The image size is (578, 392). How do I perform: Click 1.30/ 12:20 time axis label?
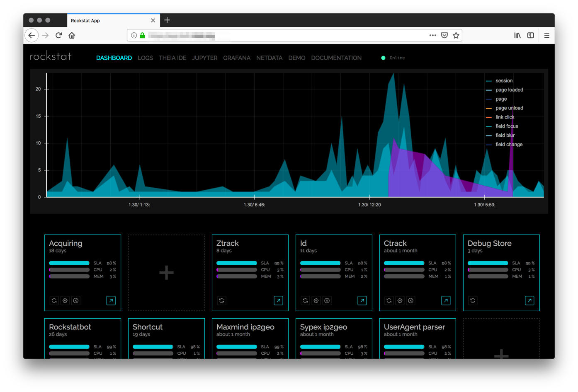coord(369,205)
